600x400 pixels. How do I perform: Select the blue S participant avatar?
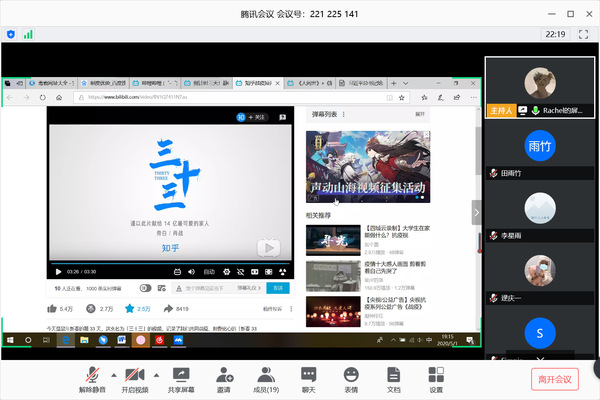[540, 333]
